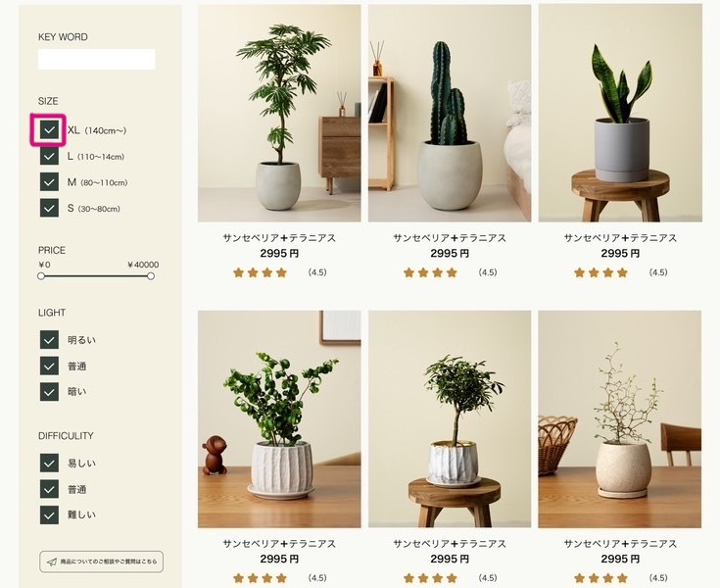Open the plant with wooden monkey photo
720x588 pixels.
click(279, 419)
